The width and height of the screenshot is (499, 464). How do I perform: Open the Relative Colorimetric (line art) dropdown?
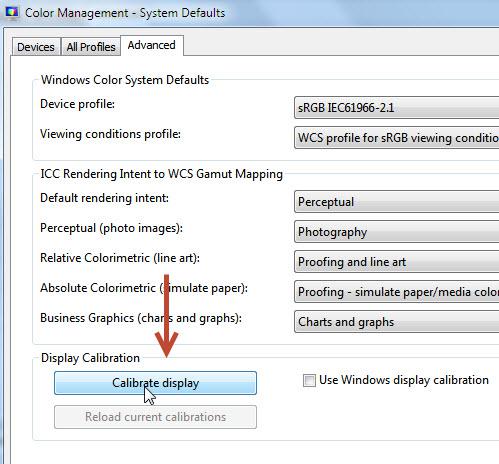(x=396, y=262)
